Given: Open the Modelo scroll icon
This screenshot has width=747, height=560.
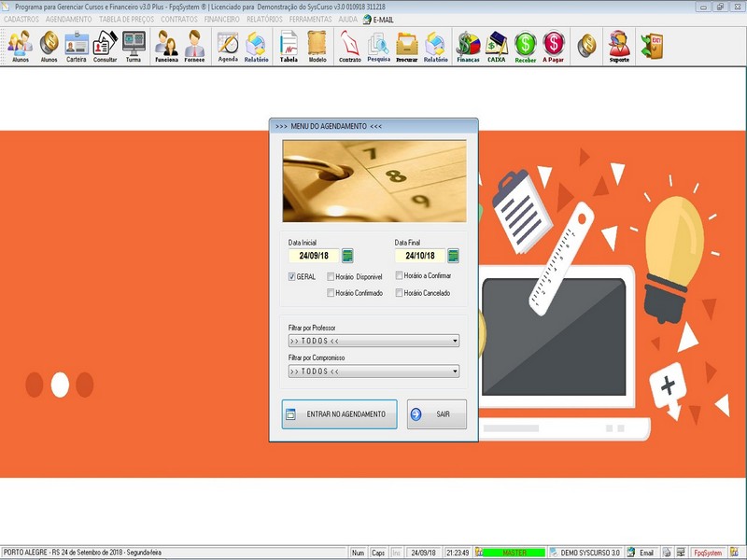Looking at the screenshot, I should 317,46.
